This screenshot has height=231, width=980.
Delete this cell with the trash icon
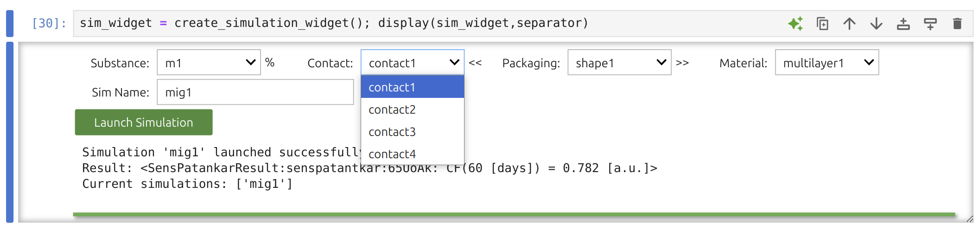click(x=957, y=23)
